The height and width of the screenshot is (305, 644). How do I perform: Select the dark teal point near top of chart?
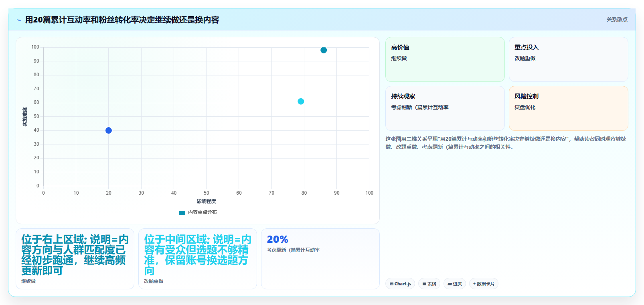pos(324,50)
